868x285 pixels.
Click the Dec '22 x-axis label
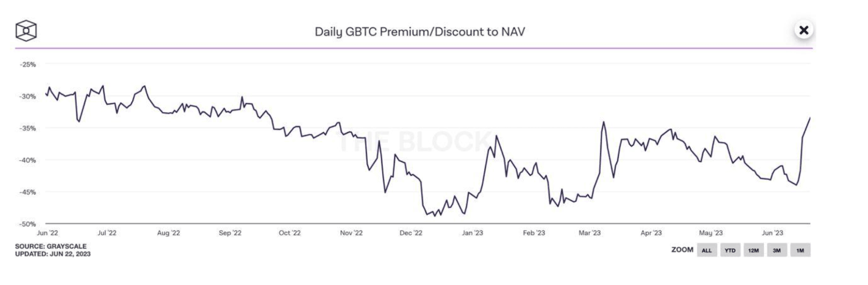tap(411, 233)
